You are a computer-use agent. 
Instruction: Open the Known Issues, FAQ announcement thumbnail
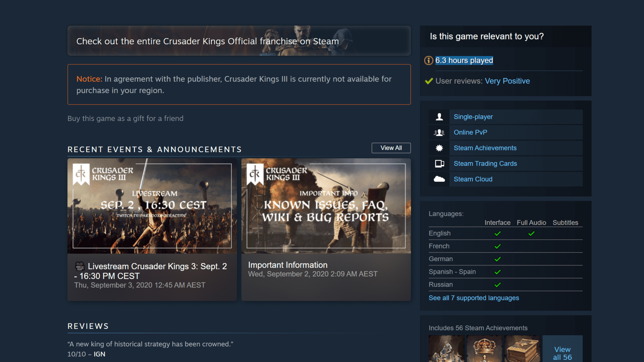click(x=326, y=206)
